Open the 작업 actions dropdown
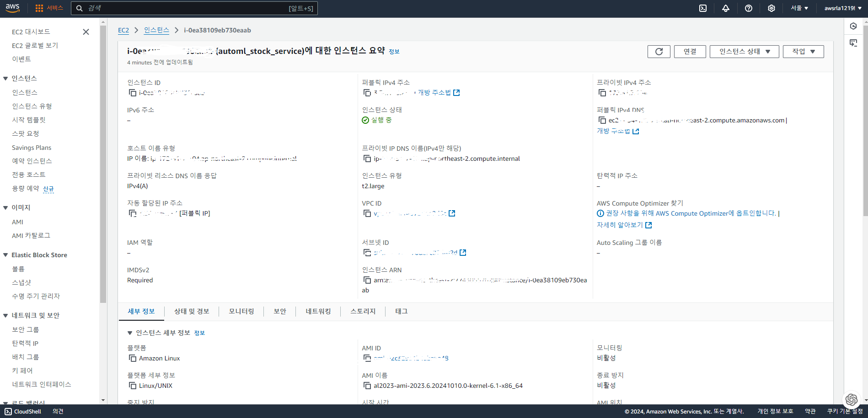 click(x=804, y=52)
